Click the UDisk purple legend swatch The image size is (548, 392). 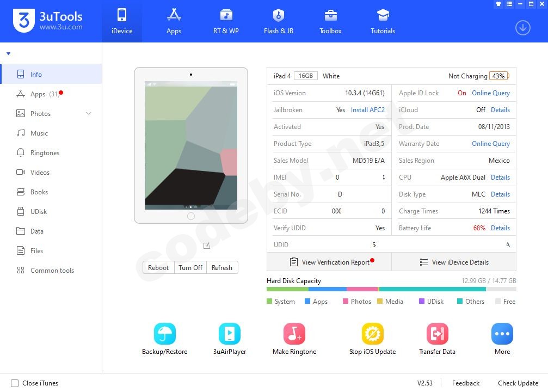tap(422, 301)
